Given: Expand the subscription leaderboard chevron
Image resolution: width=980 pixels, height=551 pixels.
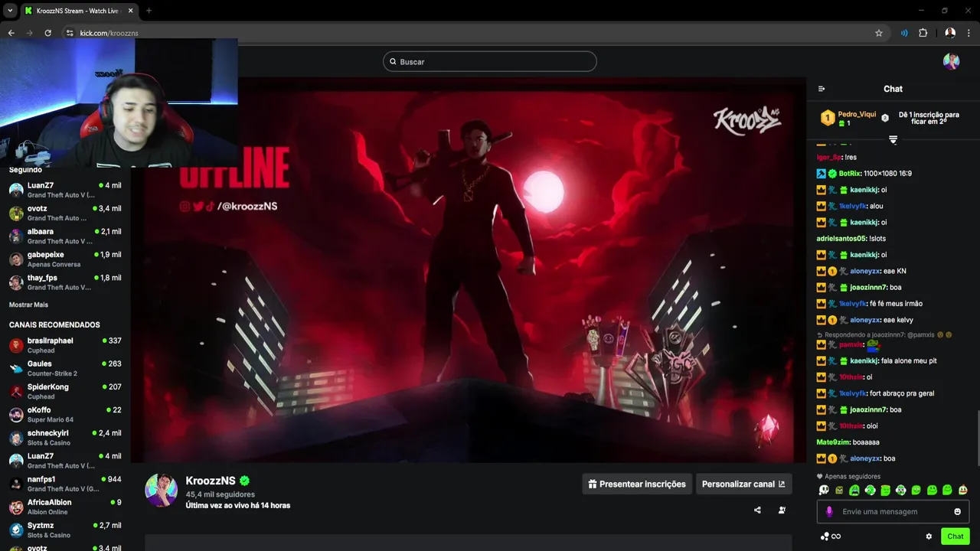Looking at the screenshot, I should [893, 139].
